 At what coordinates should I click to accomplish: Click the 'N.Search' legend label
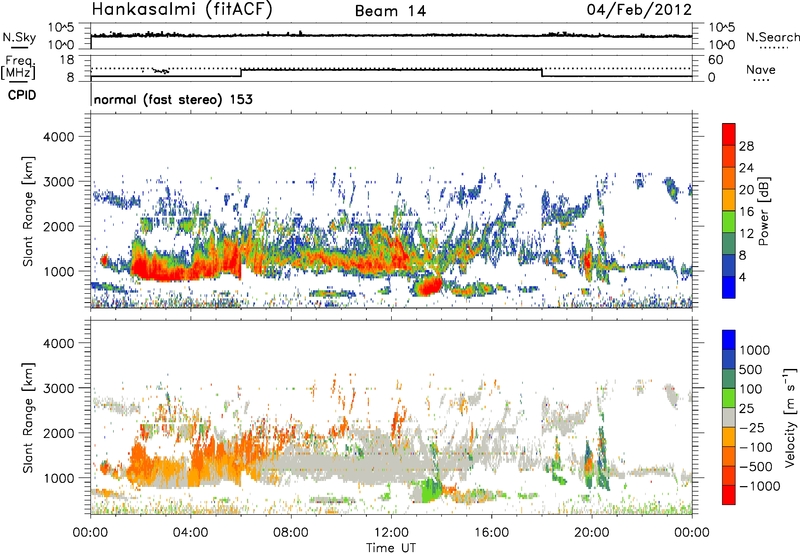773,37
